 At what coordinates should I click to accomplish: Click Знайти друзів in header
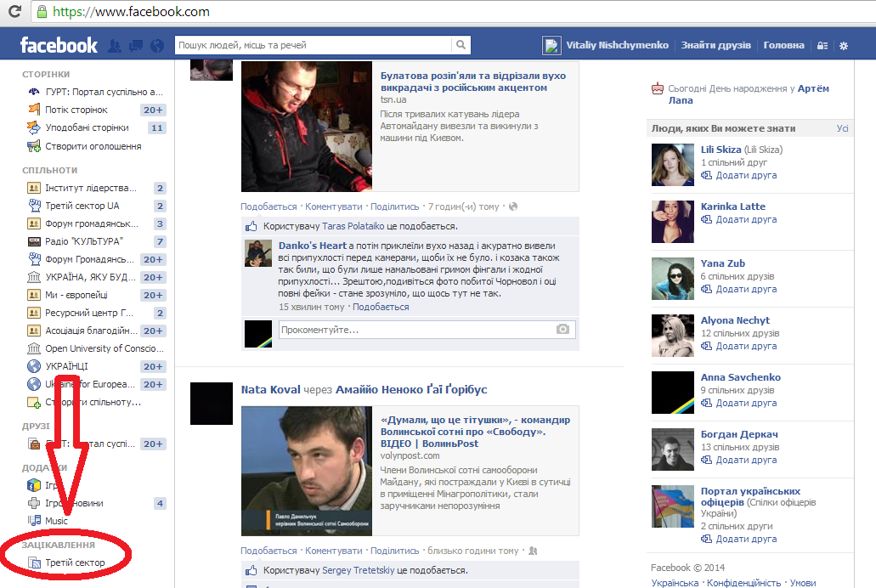(x=715, y=45)
